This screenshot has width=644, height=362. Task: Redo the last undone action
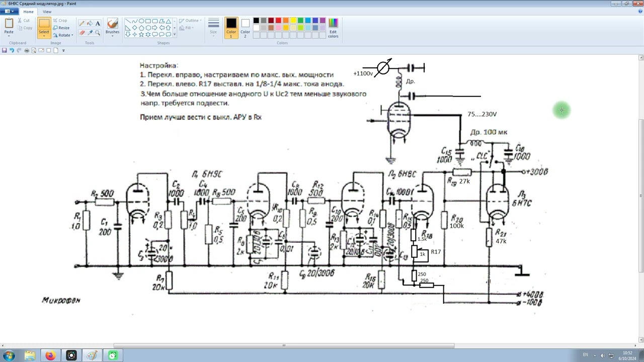19,50
